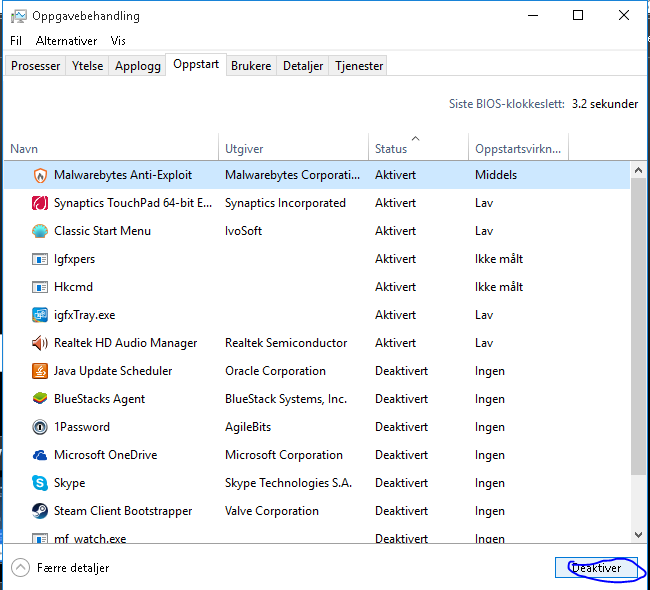
Task: Click the Middels startup impact cell
Action: pos(496,175)
